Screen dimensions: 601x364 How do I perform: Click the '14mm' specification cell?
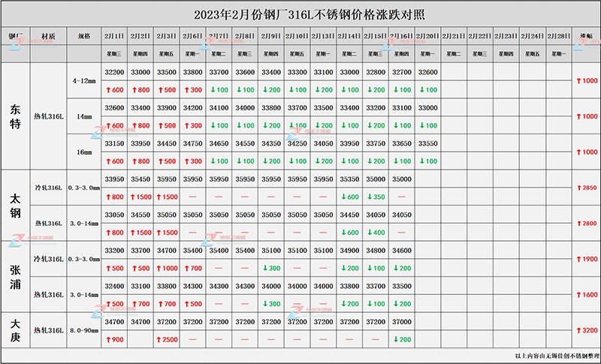click(84, 117)
